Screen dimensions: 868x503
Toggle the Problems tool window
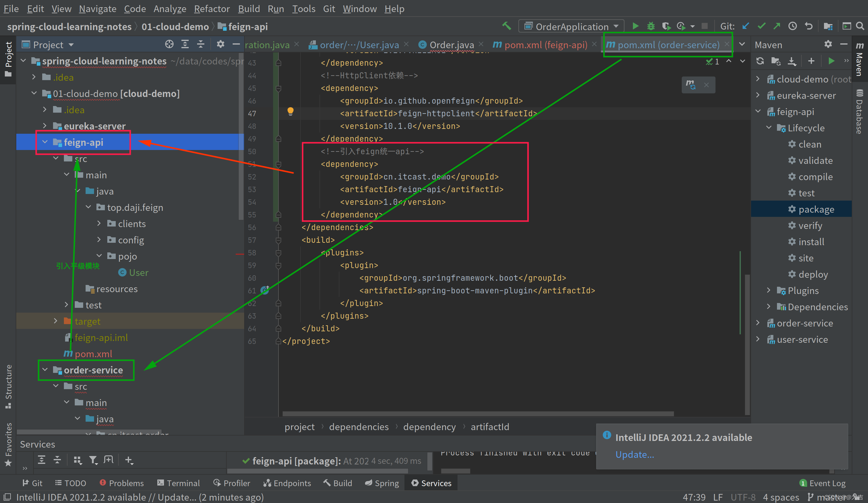click(x=121, y=483)
